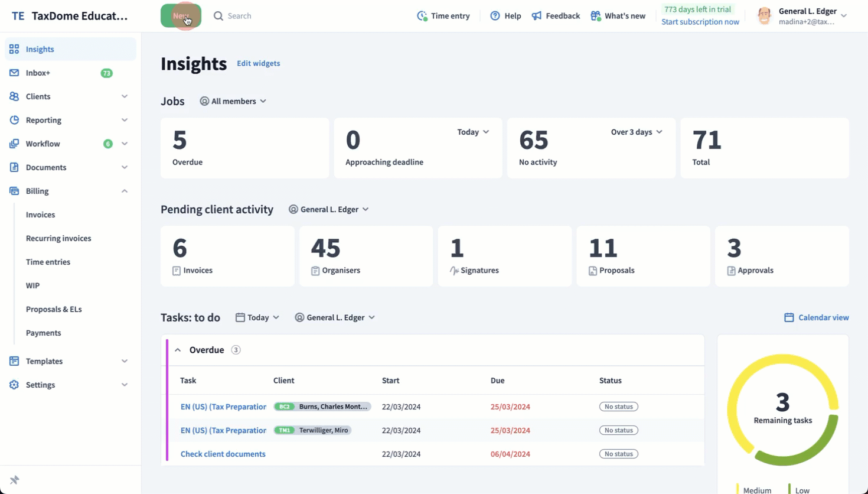Click the Inbox+ envelope icon

pos(14,73)
